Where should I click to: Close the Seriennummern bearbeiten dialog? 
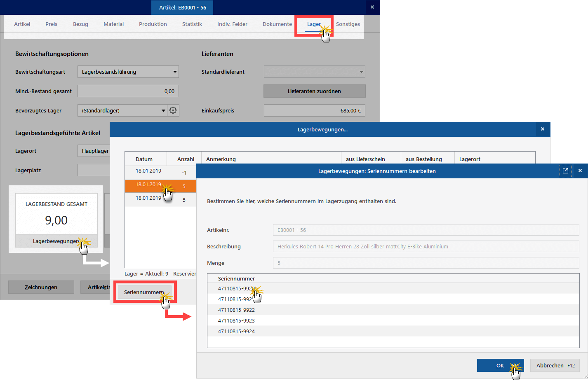click(580, 171)
